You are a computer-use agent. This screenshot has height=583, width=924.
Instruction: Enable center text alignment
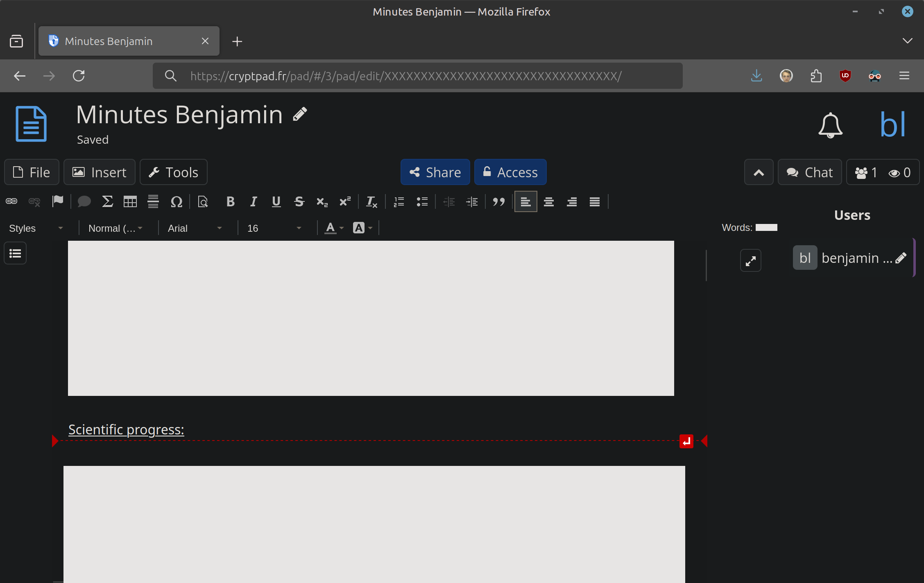point(549,201)
